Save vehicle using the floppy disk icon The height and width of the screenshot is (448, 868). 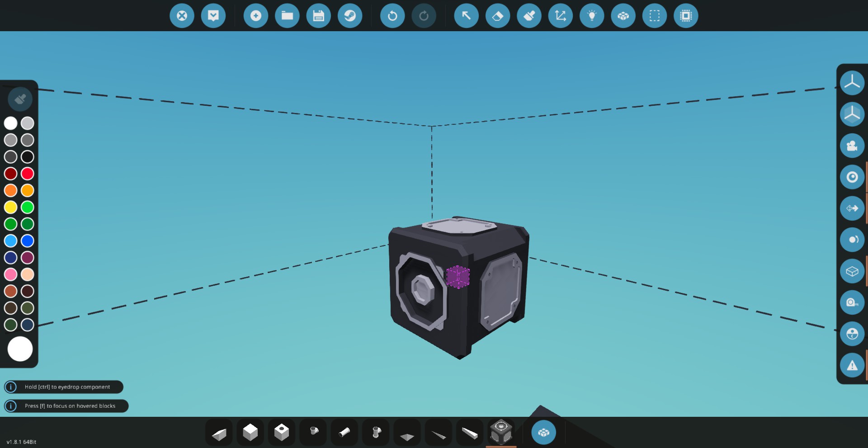click(319, 16)
